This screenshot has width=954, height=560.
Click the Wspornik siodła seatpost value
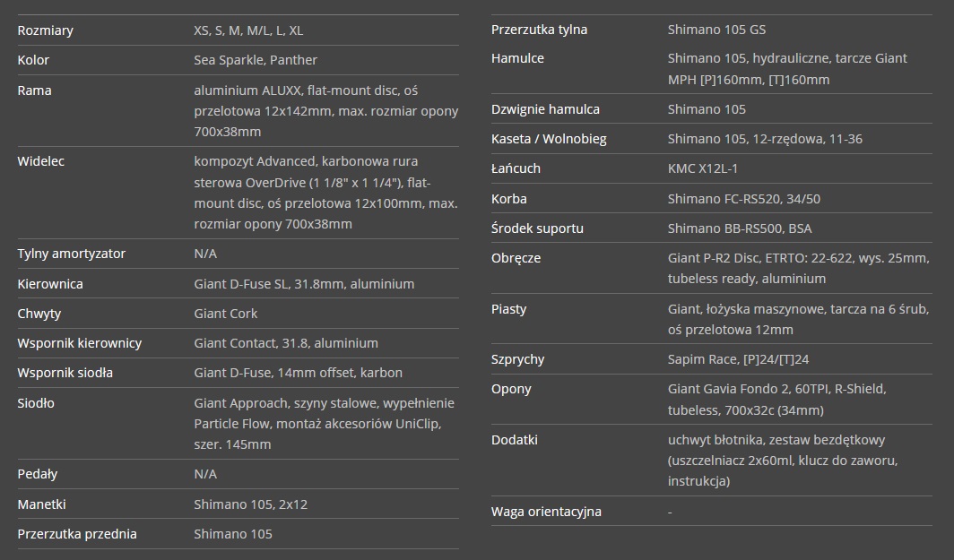(x=298, y=373)
